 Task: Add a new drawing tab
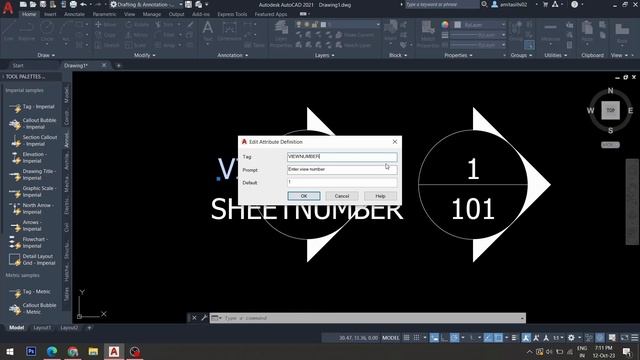(x=118, y=65)
